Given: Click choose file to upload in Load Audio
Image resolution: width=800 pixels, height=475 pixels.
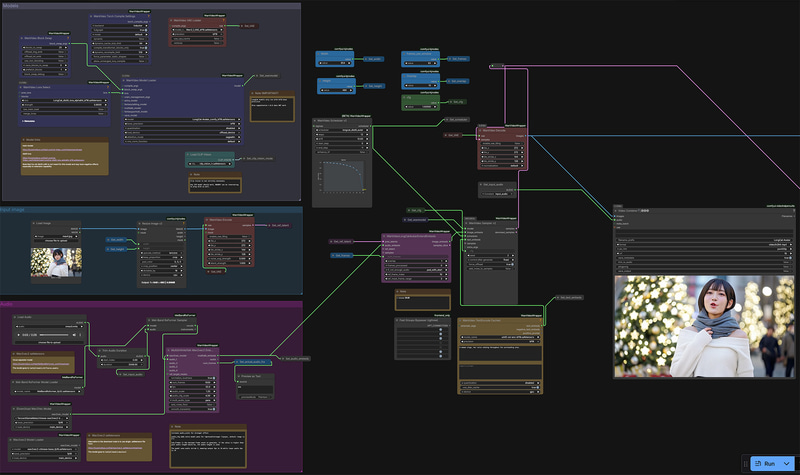Looking at the screenshot, I should [49, 342].
